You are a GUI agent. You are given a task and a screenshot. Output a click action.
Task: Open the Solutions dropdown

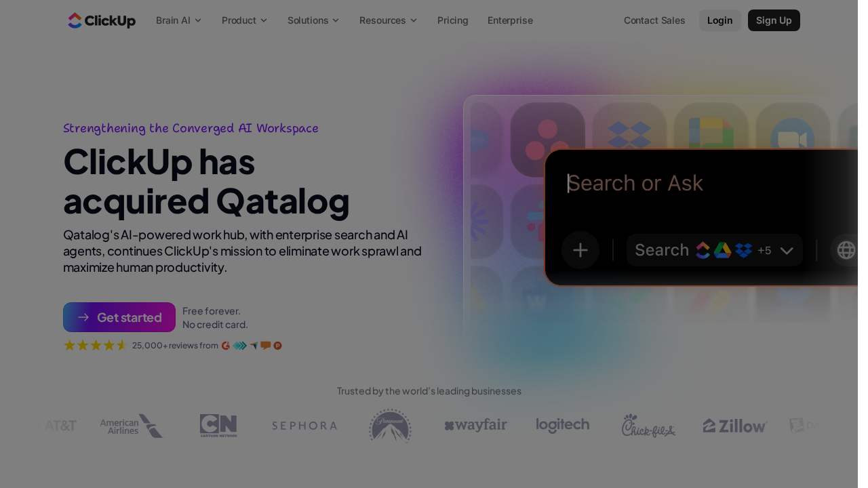click(x=313, y=20)
